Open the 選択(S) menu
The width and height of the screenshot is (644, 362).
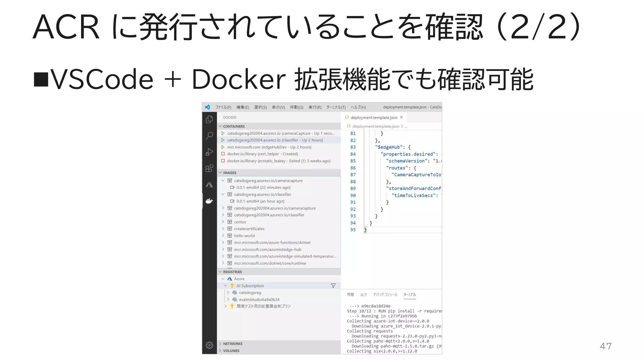pos(260,107)
